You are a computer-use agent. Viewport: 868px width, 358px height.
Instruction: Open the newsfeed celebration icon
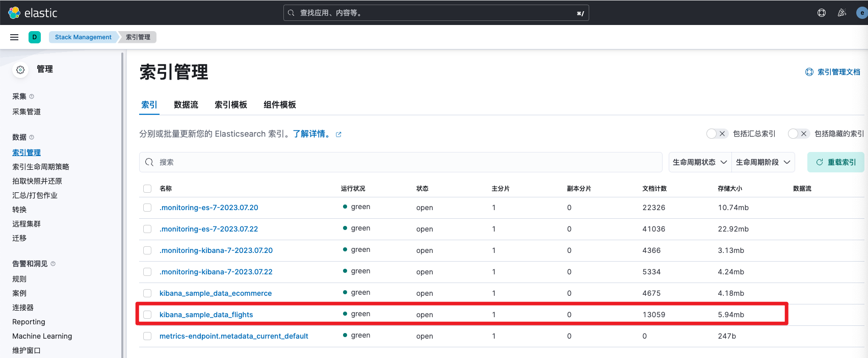pyautogui.click(x=842, y=13)
